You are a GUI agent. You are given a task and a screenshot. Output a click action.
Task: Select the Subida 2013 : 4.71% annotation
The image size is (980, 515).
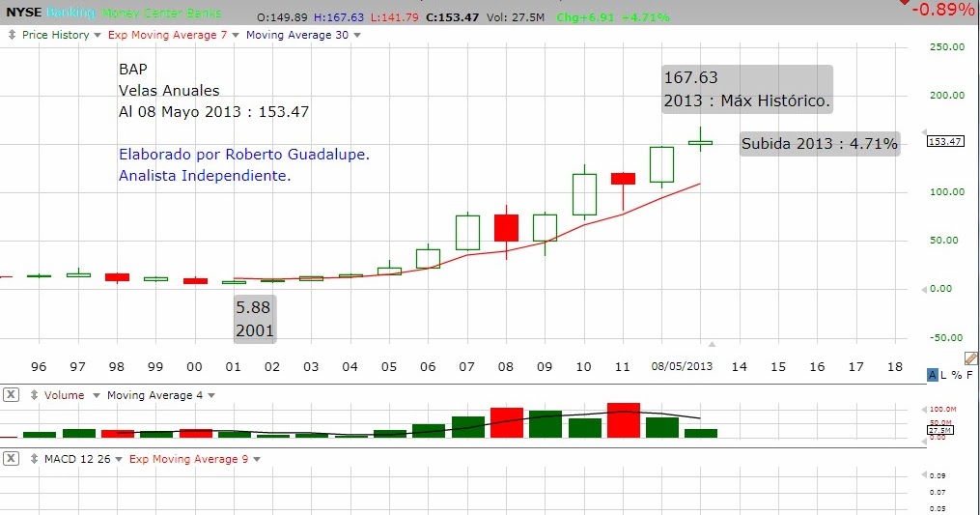(820, 143)
